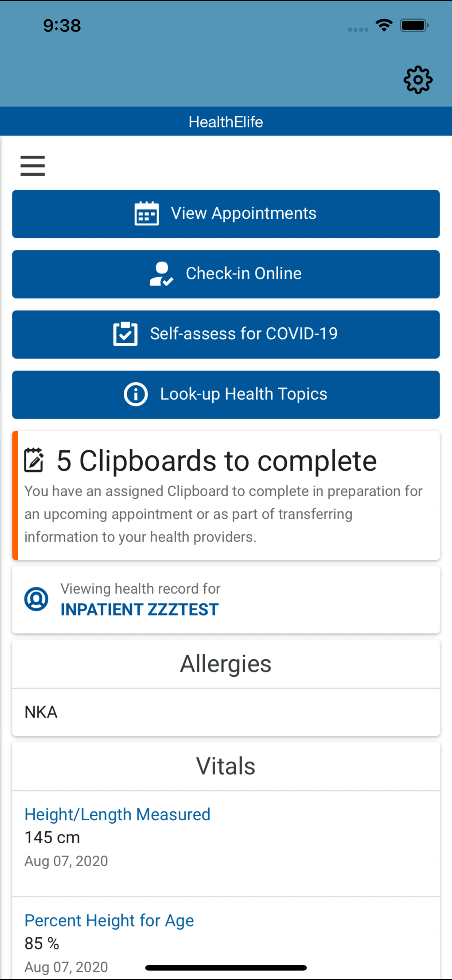This screenshot has height=980, width=452.
Task: Open Height/Length Measured details
Action: pyautogui.click(x=117, y=814)
